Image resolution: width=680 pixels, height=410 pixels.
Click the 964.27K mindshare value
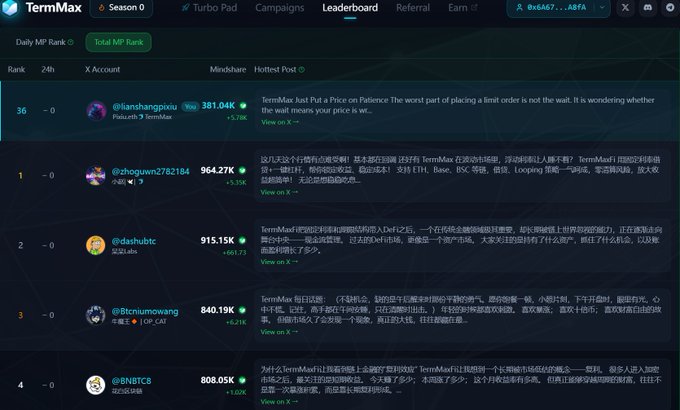click(x=217, y=170)
